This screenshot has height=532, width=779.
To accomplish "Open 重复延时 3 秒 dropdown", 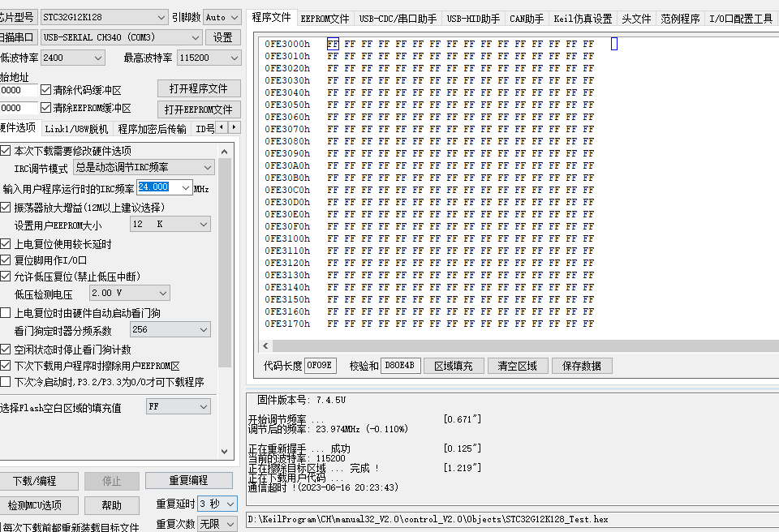I will point(217,504).
